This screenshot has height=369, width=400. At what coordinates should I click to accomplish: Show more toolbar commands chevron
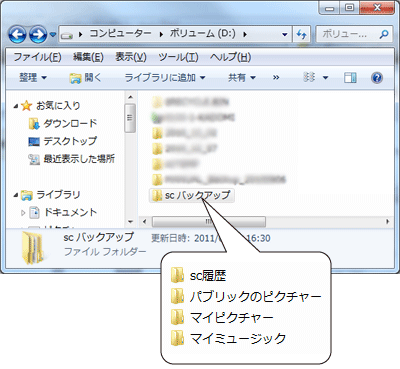(x=276, y=78)
